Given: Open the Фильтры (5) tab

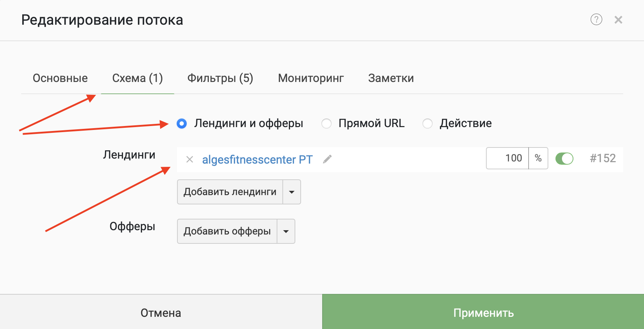Looking at the screenshot, I should click(x=220, y=78).
